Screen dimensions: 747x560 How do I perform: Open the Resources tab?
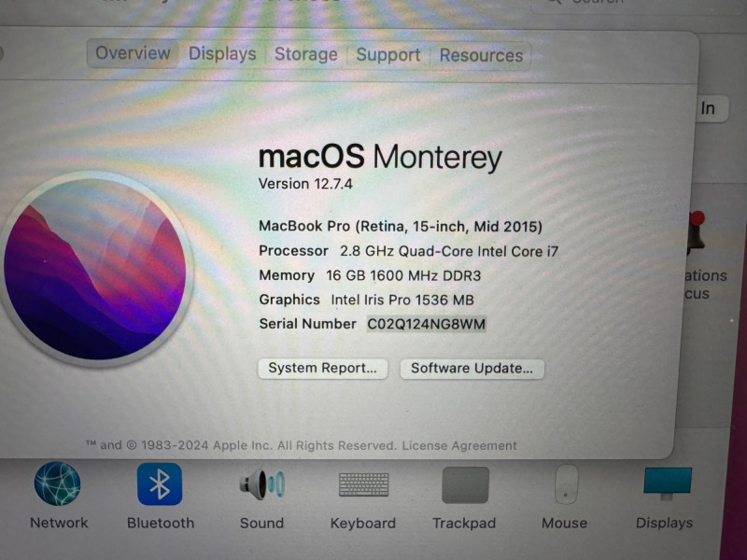pyautogui.click(x=481, y=55)
